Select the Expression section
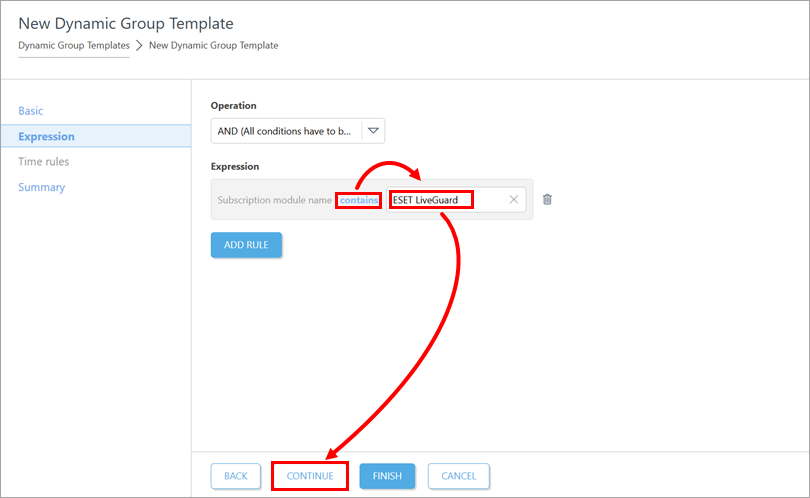Image resolution: width=810 pixels, height=498 pixels. (x=46, y=136)
